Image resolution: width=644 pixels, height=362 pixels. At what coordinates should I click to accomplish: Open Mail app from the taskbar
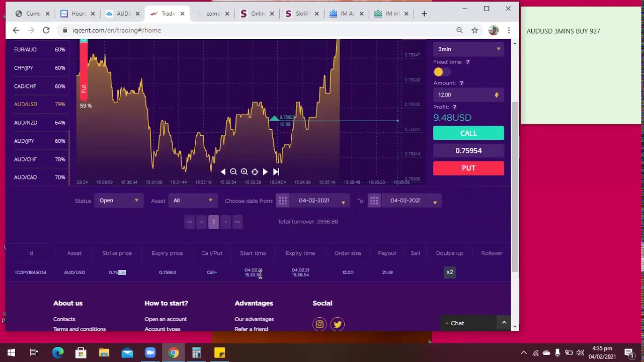tap(127, 352)
